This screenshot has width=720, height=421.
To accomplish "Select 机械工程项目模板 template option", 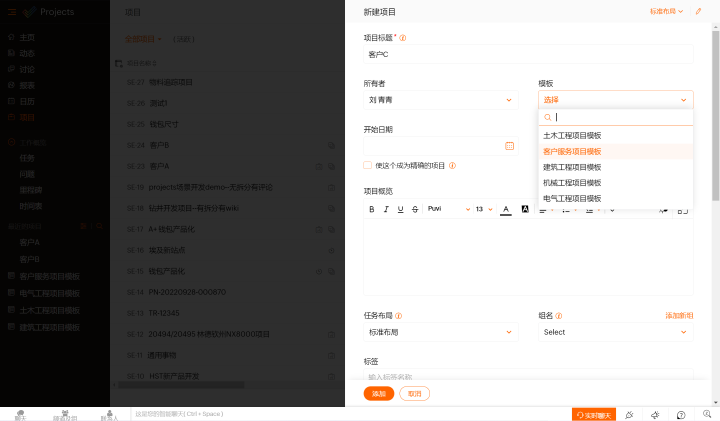I will coord(616,183).
